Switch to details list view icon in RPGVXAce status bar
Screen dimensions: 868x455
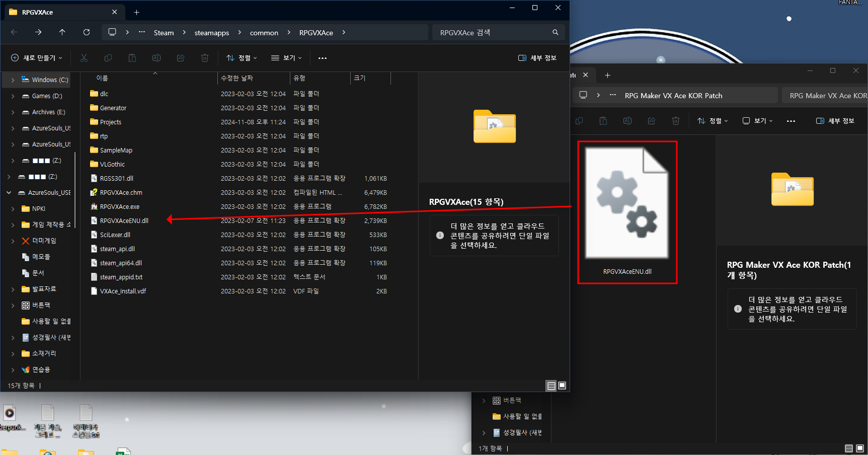[x=551, y=386]
